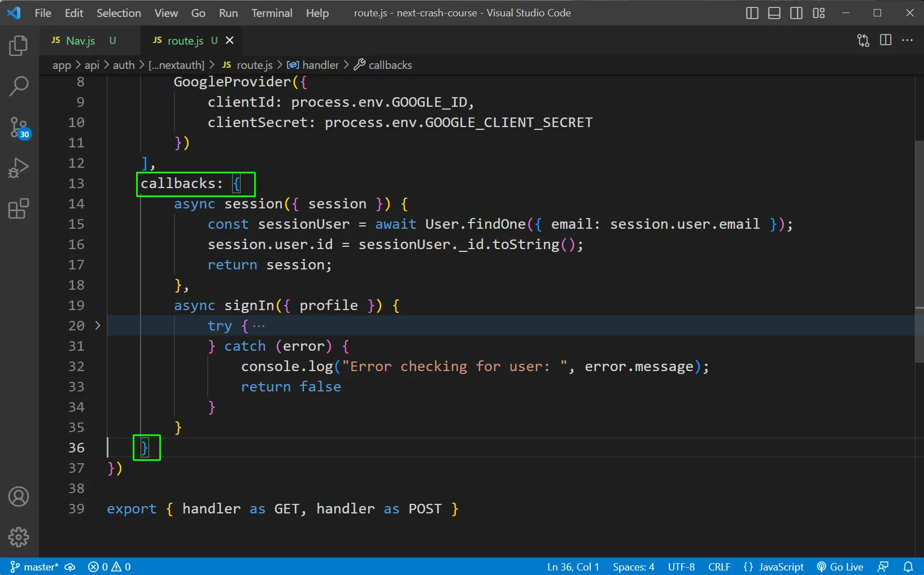The height and width of the screenshot is (575, 924).
Task: Toggle secondary side bar layout icon
Action: pos(796,13)
